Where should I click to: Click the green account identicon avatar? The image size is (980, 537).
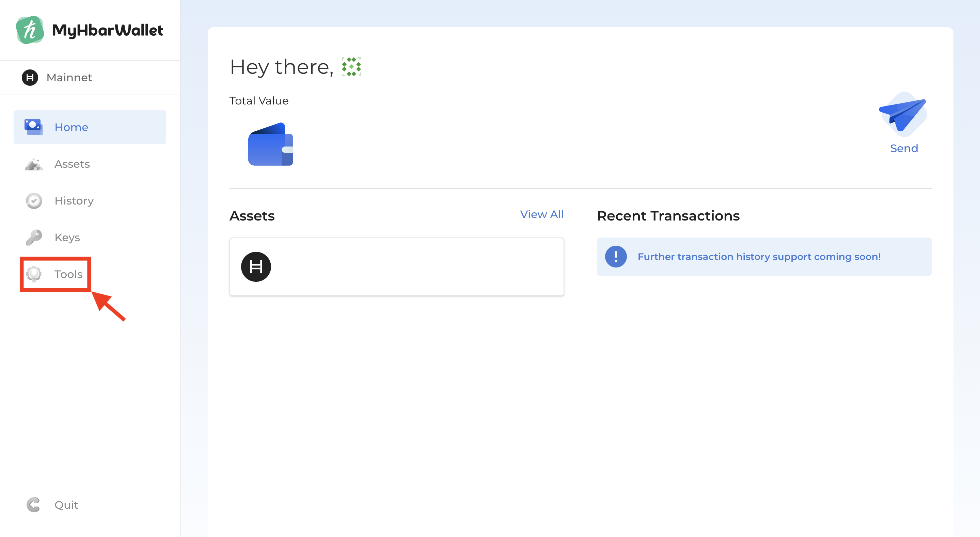pos(351,67)
